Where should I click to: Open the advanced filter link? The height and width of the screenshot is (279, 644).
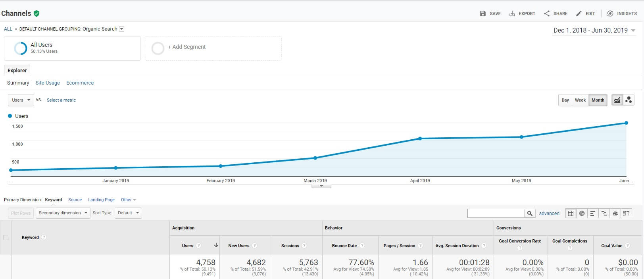[x=549, y=214]
